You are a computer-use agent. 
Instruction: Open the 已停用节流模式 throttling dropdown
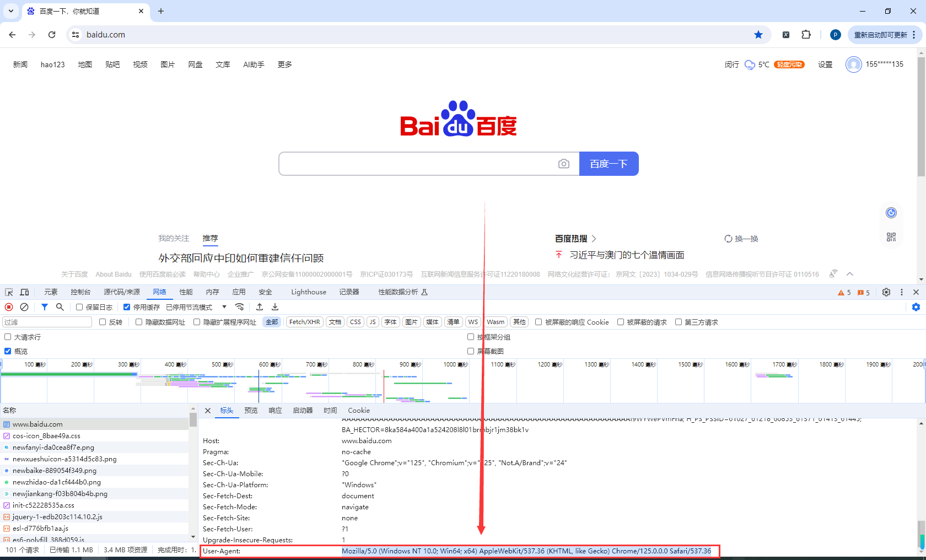(x=196, y=307)
